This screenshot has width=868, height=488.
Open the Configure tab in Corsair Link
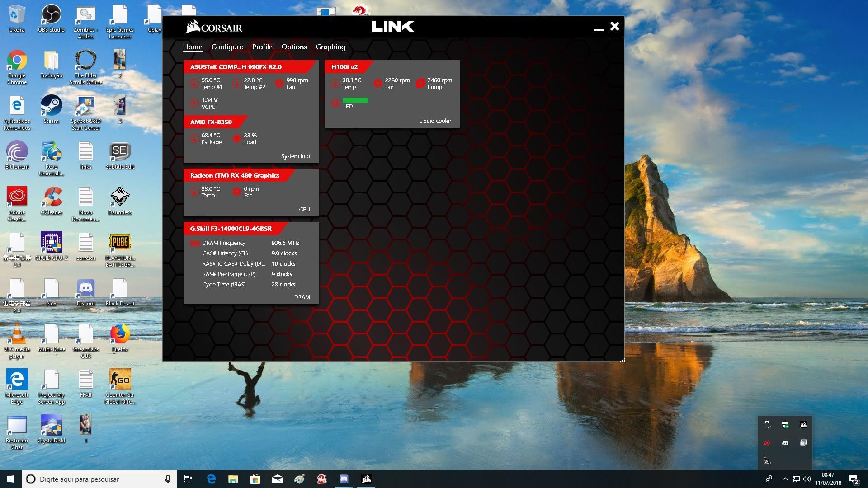click(x=227, y=47)
